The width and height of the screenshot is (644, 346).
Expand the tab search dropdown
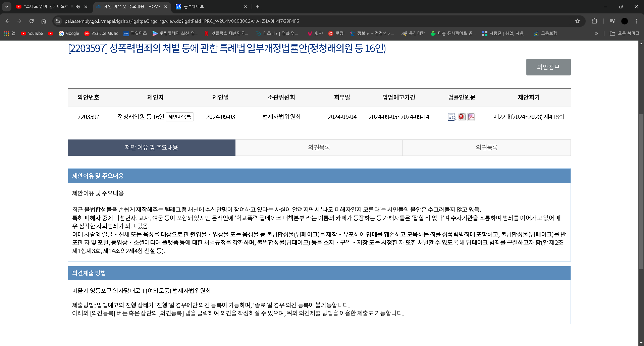[7, 7]
